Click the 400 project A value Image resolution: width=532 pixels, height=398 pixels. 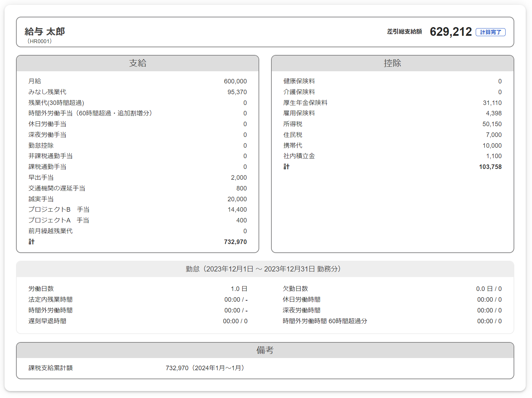(242, 220)
